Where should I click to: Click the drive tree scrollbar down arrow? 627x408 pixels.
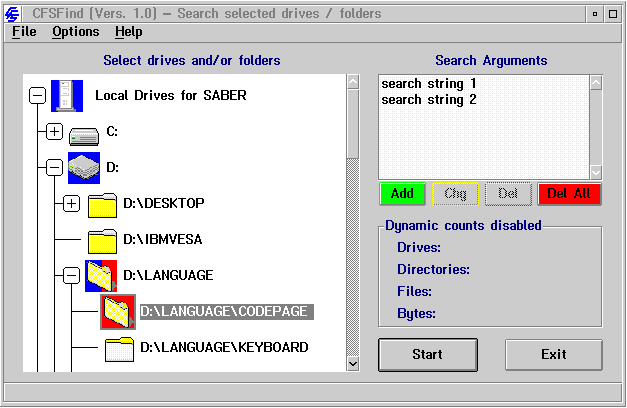point(353,364)
